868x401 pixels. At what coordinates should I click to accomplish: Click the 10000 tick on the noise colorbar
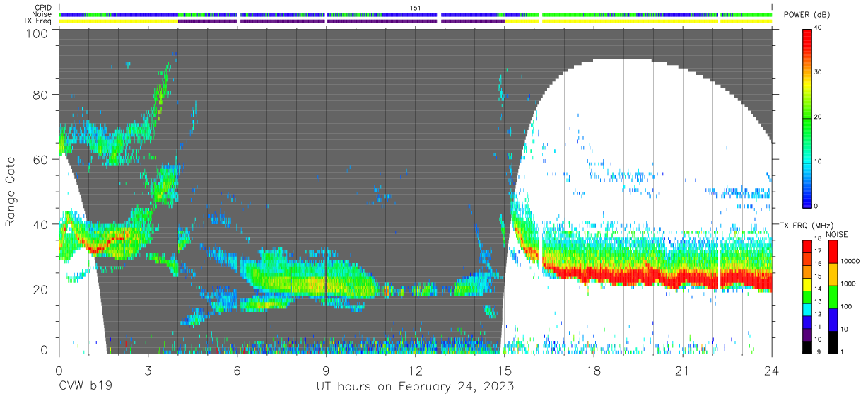click(849, 261)
